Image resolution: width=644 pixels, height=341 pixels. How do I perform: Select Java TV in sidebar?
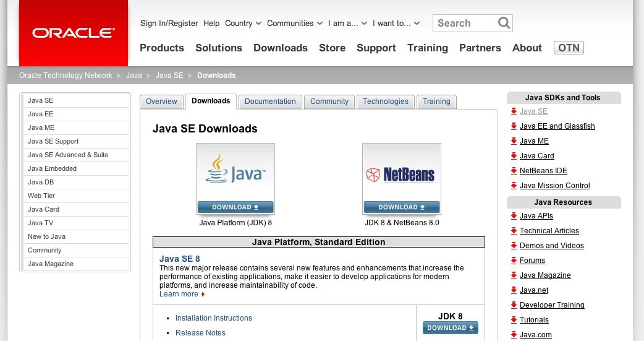coord(75,223)
